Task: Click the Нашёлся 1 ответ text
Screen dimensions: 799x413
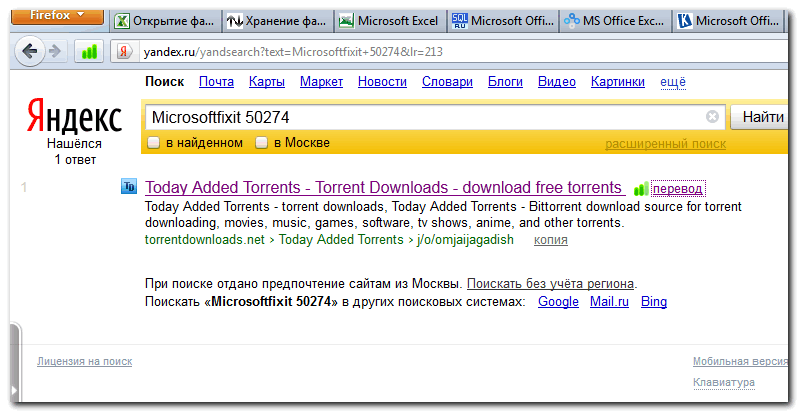Action: click(75, 151)
